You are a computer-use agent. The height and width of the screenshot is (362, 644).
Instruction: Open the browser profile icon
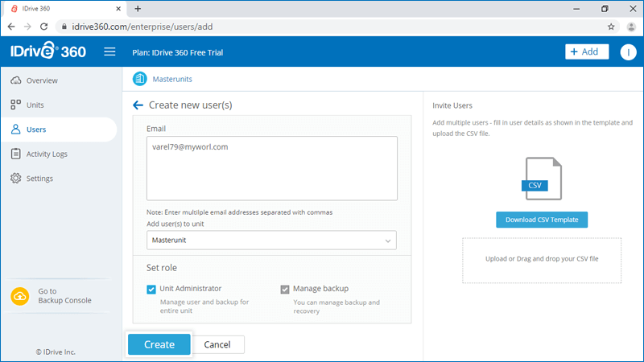point(631,27)
